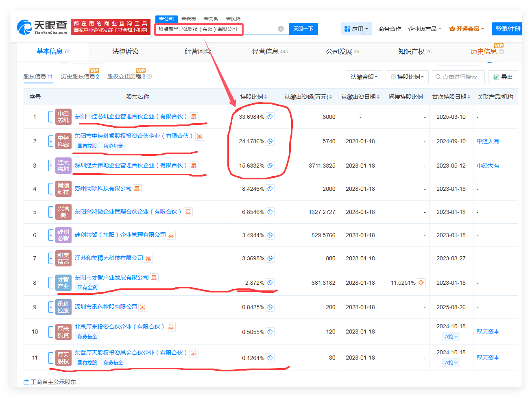Switch to 基本信息 tab
This screenshot has height=397, width=532.
click(53, 51)
